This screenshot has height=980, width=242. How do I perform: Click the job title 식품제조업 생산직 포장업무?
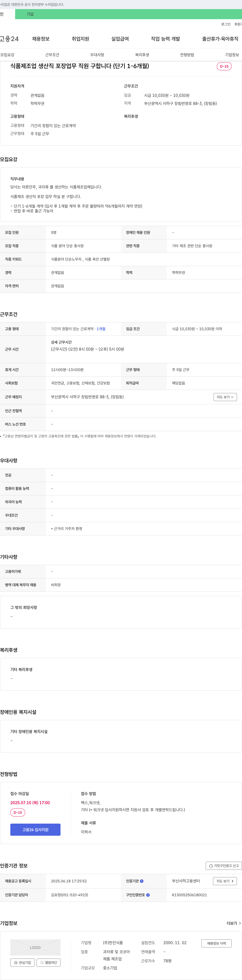pyautogui.click(x=80, y=66)
